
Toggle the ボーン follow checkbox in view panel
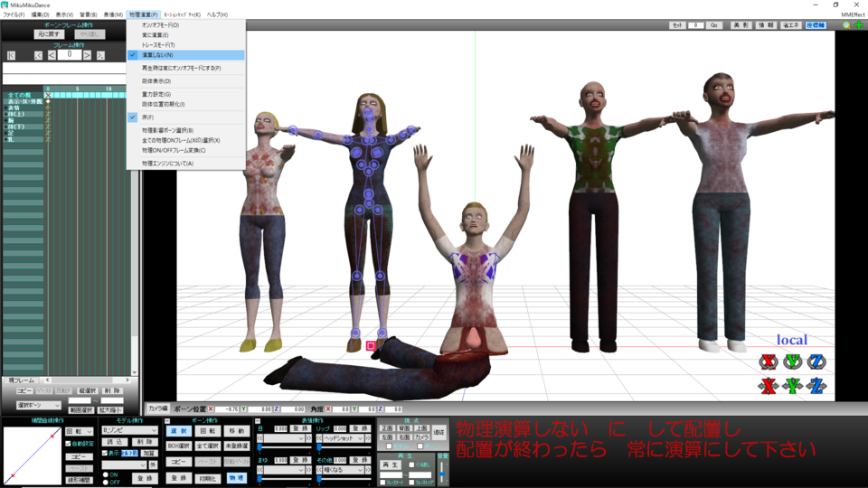[420, 446]
